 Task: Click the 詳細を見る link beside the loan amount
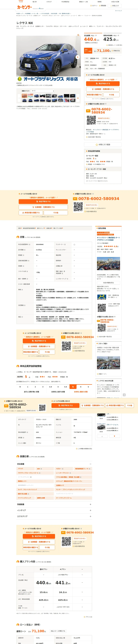pos(116,51)
